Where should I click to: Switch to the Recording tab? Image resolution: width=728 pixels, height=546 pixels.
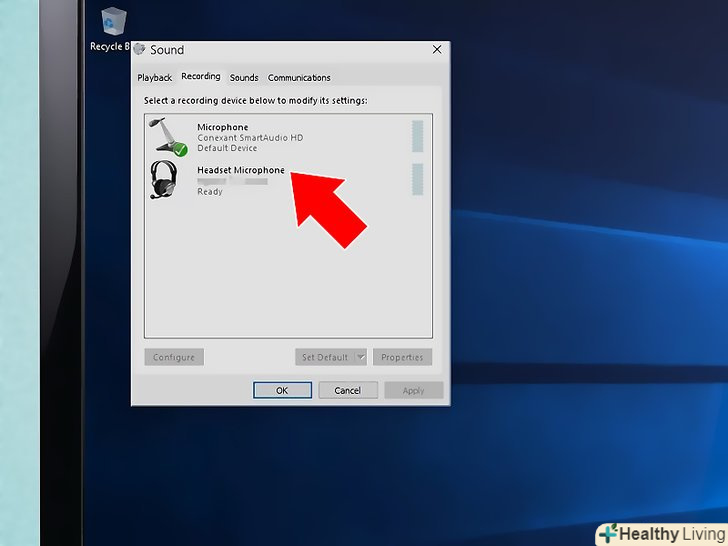pos(201,77)
